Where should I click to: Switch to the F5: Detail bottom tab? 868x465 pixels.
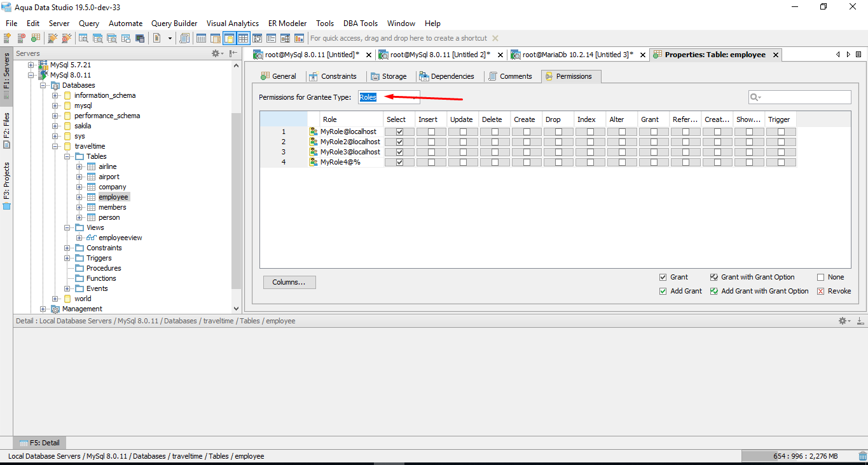point(39,443)
